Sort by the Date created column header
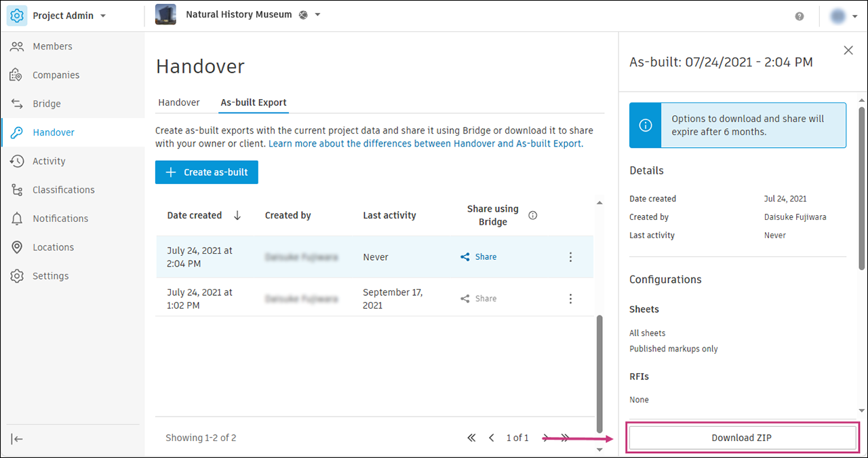 195,215
